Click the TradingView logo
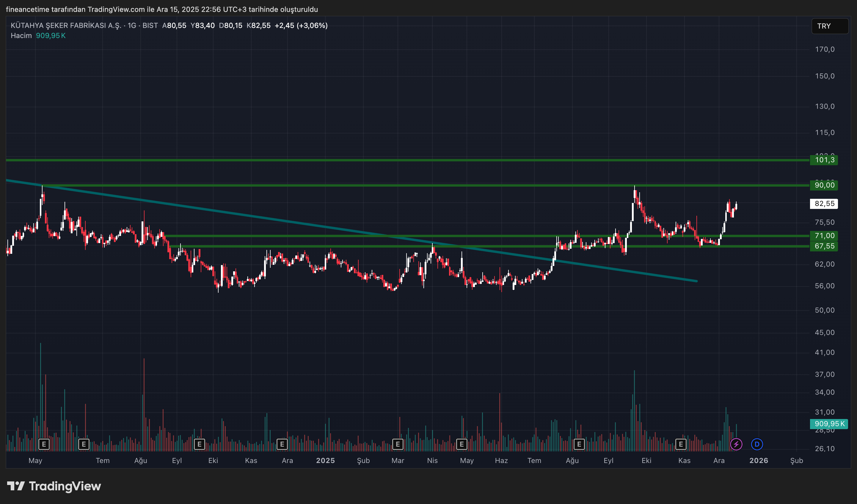This screenshot has width=857, height=504. tap(54, 486)
